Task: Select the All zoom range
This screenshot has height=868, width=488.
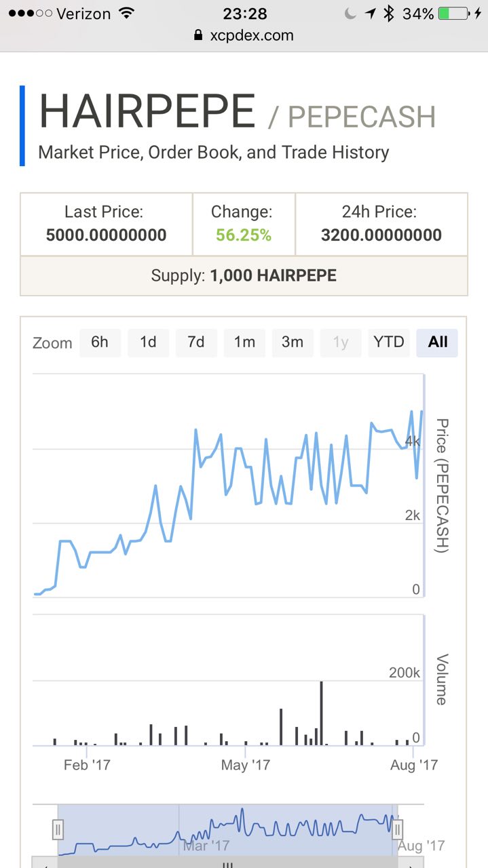Action: tap(438, 342)
